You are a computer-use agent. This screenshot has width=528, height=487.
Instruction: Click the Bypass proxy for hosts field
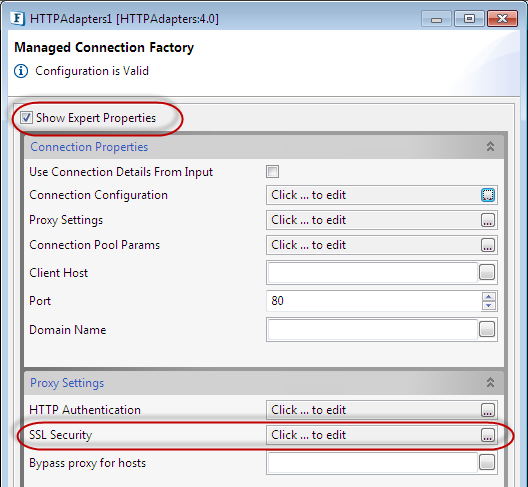point(372,462)
